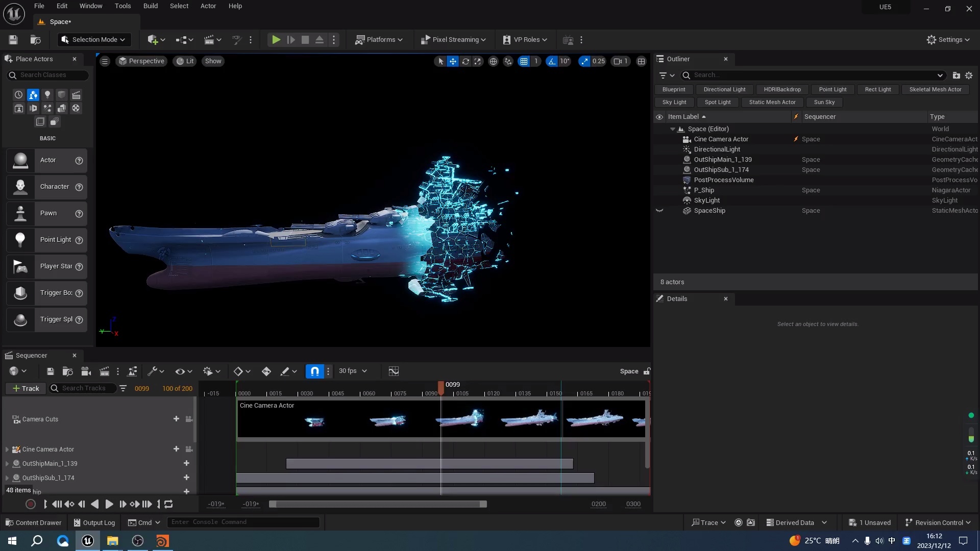The height and width of the screenshot is (551, 980).
Task: Switch to the Output Log tab
Action: coord(94,522)
